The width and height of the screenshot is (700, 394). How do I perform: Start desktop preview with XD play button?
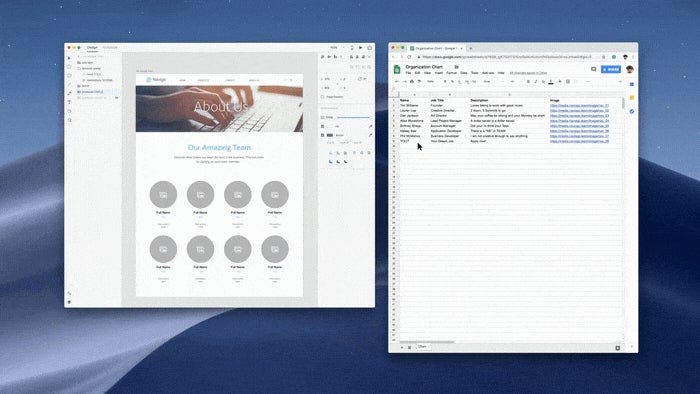click(x=361, y=47)
